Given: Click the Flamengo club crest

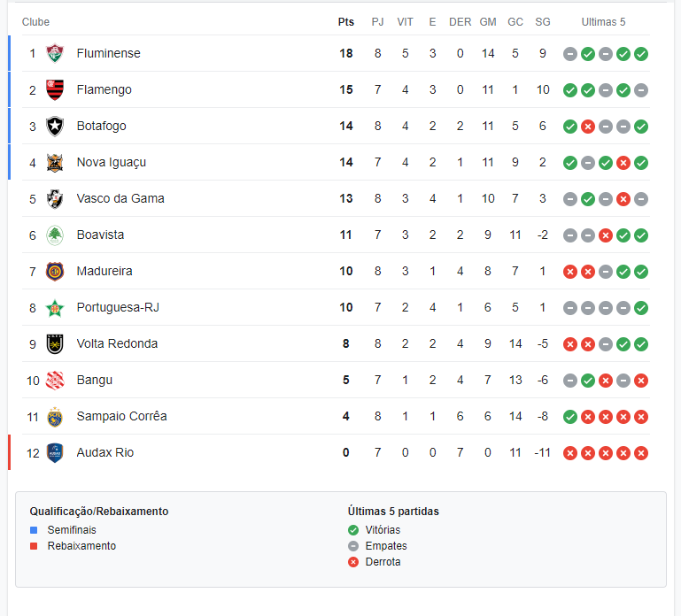Looking at the screenshot, I should [55, 90].
